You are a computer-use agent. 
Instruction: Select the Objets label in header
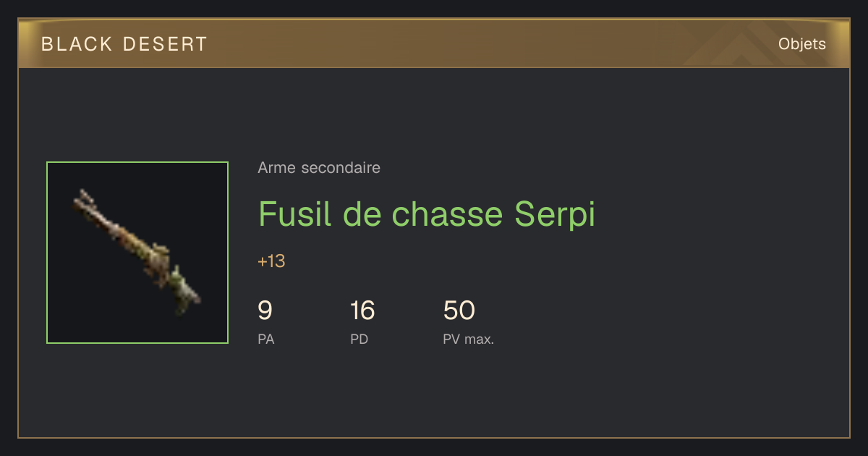801,44
